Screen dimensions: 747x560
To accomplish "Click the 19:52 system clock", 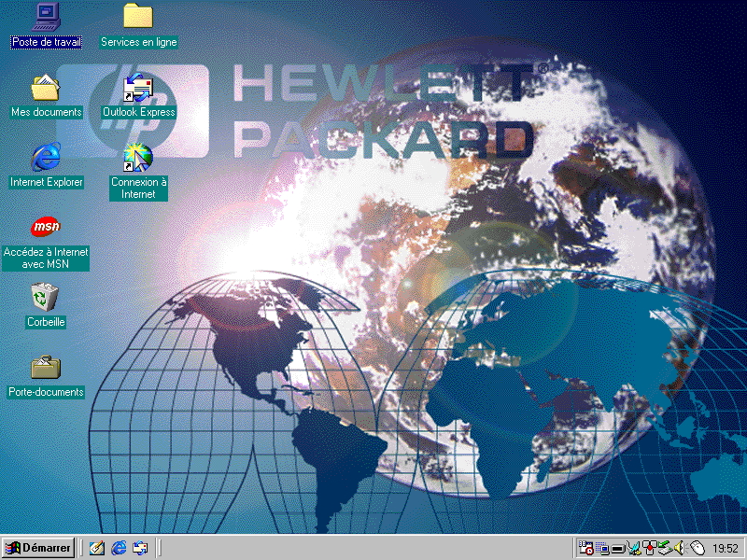I will 726,549.
